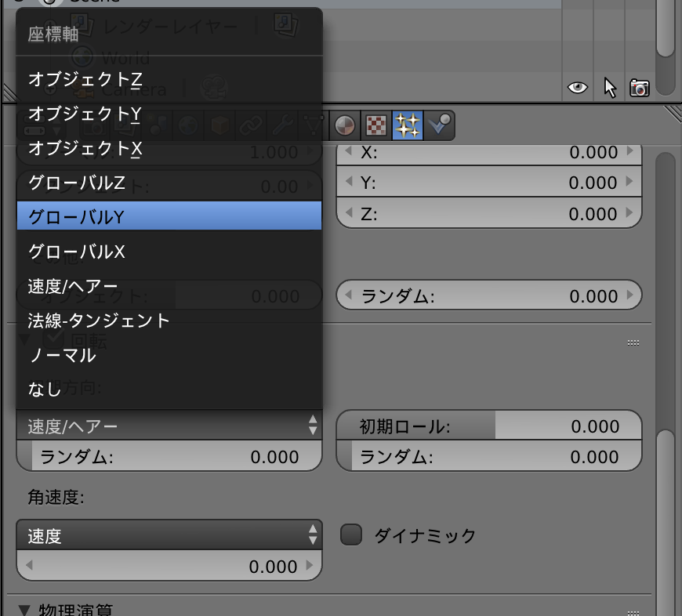682x616 pixels.
Task: Choose オブジェクトY menu entry
Action: (169, 114)
